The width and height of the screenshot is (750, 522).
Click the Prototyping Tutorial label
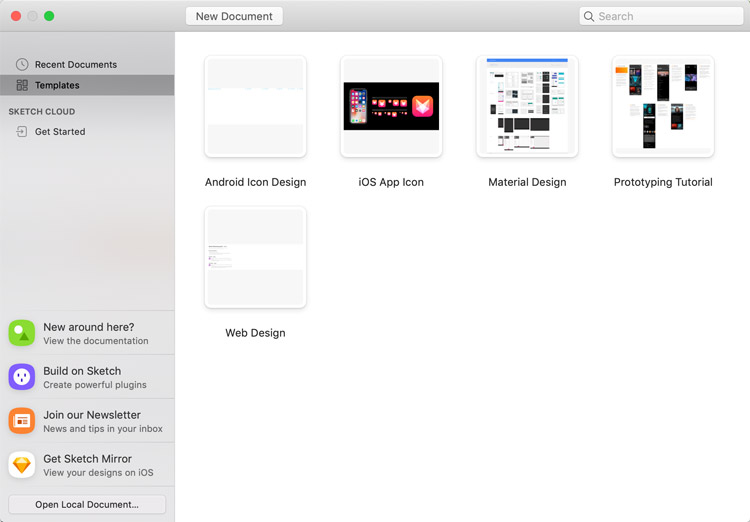pos(663,182)
